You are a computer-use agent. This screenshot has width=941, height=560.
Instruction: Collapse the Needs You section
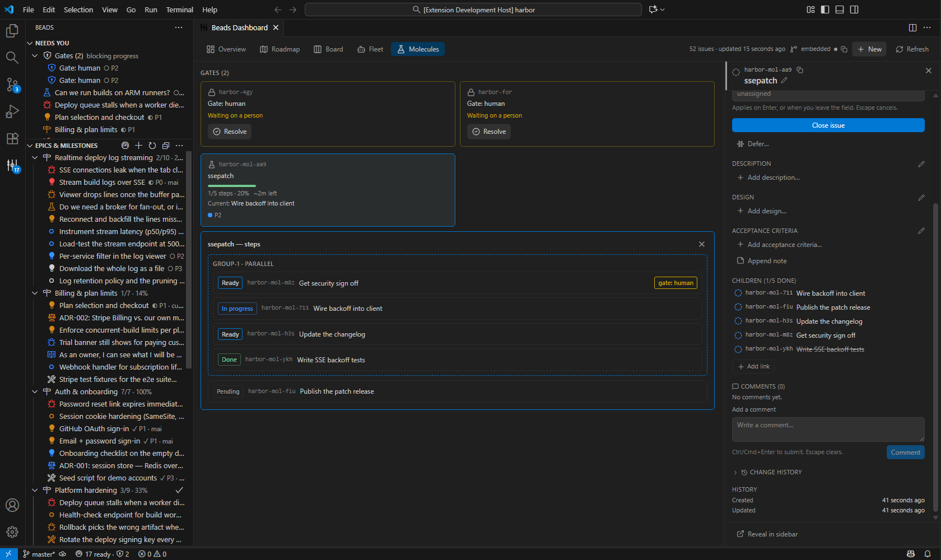click(30, 43)
